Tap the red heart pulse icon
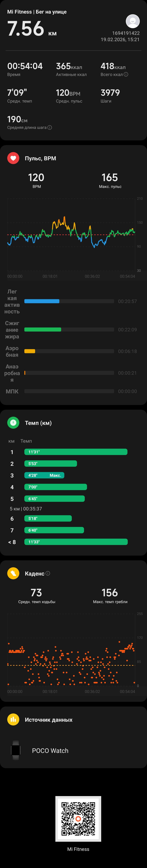 pos(13,158)
